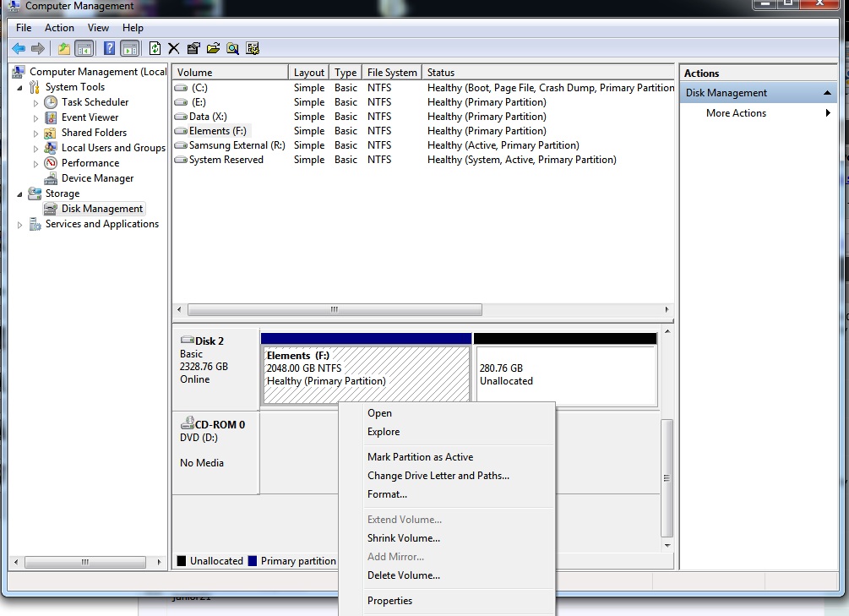Click the Up one level folder icon
849x616 pixels.
[x=64, y=49]
